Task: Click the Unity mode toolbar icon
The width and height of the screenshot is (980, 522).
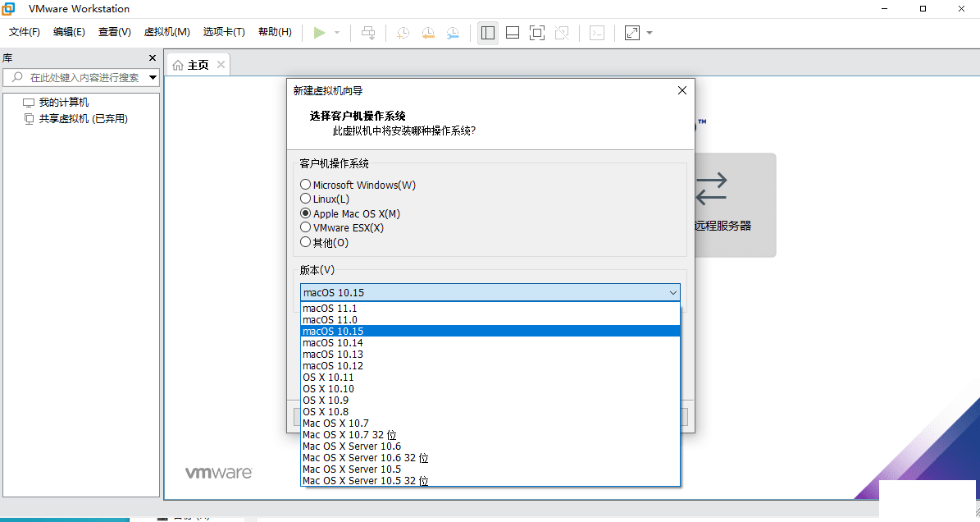Action: [x=562, y=33]
